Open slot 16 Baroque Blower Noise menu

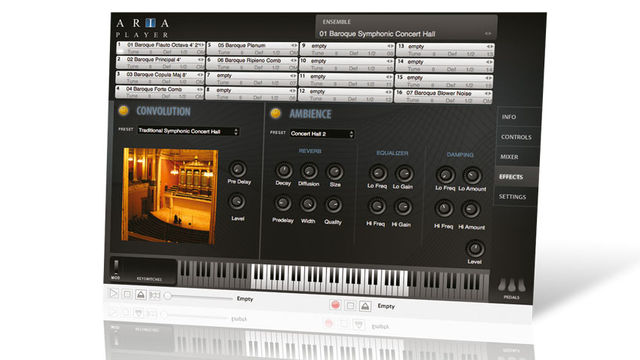coord(487,93)
